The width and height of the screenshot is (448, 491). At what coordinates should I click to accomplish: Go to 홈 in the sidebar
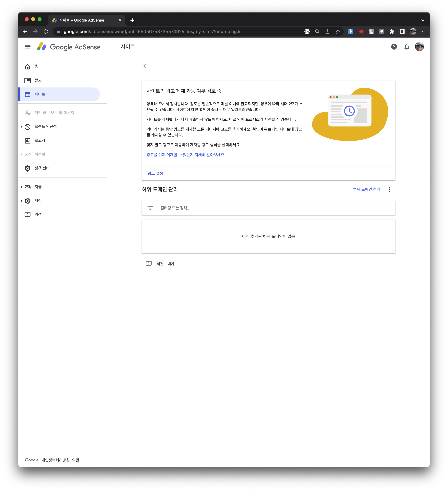click(36, 67)
